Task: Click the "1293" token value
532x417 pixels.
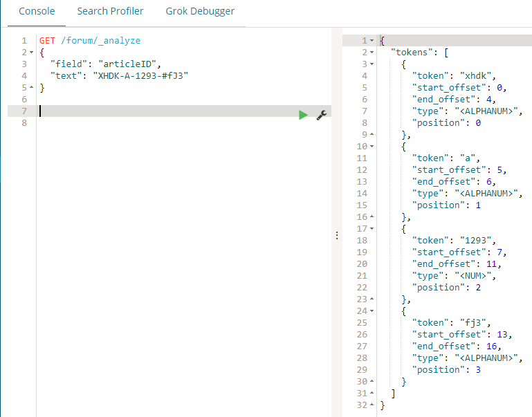Action: click(x=475, y=241)
